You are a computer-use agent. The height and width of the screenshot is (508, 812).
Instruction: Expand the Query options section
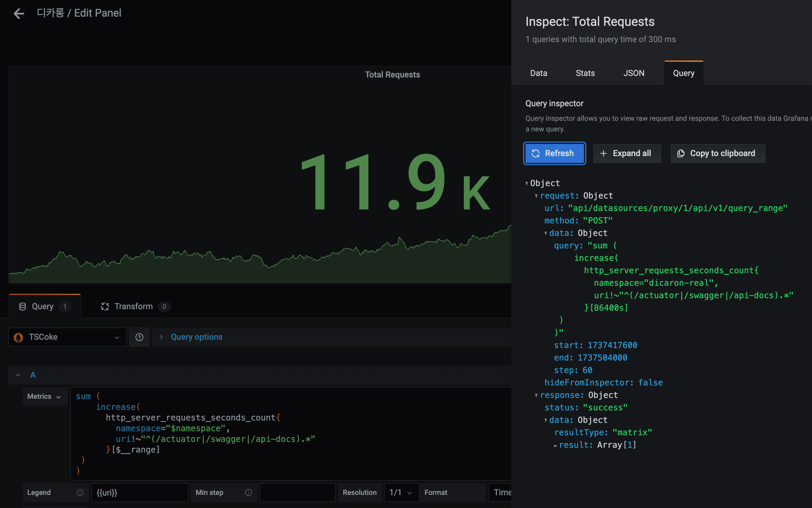point(196,337)
